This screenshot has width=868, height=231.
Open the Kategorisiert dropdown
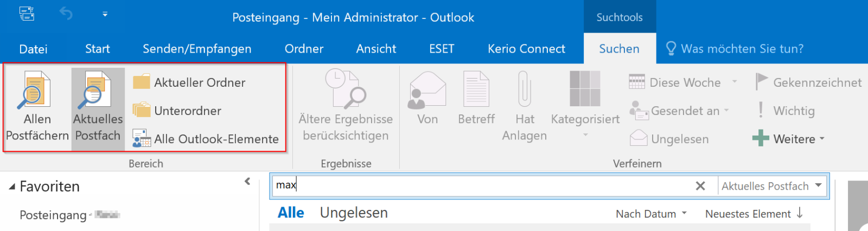click(585, 104)
